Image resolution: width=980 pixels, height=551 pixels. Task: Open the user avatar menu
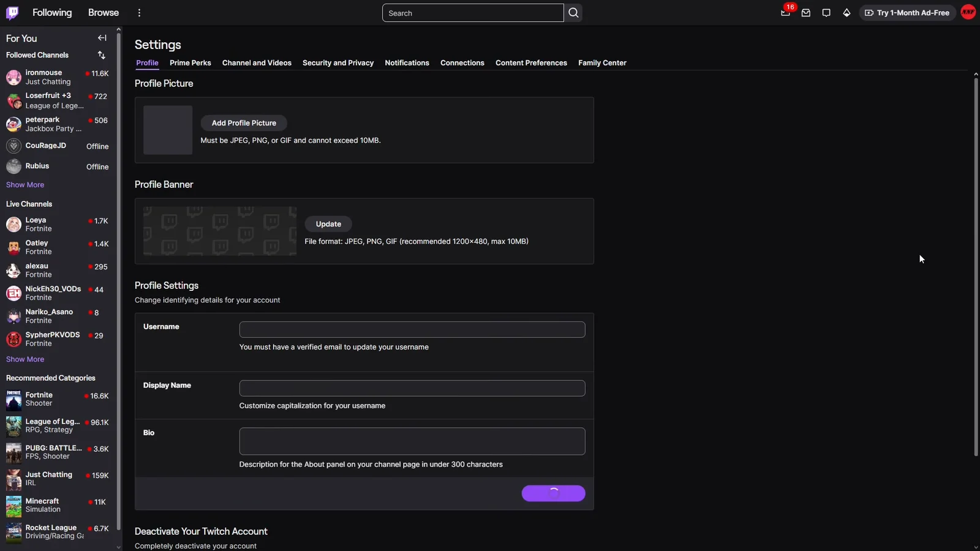(x=968, y=12)
